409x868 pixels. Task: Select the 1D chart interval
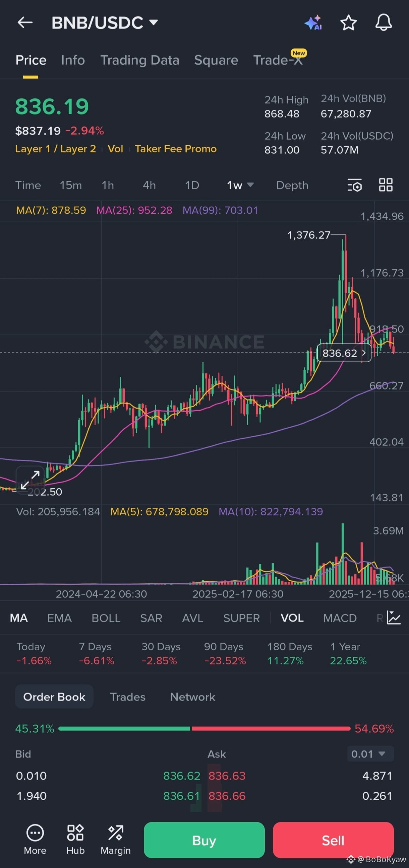pos(192,185)
